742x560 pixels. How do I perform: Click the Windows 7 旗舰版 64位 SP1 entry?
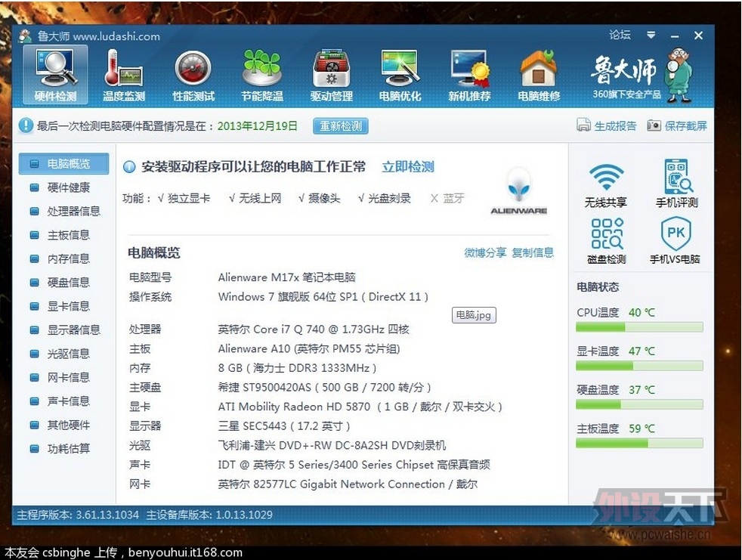tap(323, 297)
